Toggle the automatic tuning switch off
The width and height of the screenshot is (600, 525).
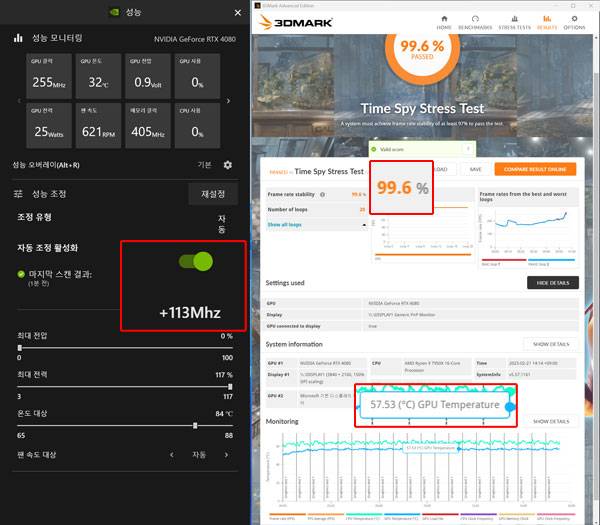[195, 262]
